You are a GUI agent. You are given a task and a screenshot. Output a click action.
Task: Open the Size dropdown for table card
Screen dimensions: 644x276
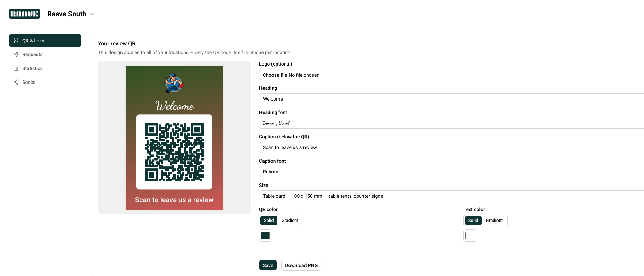pyautogui.click(x=451, y=196)
